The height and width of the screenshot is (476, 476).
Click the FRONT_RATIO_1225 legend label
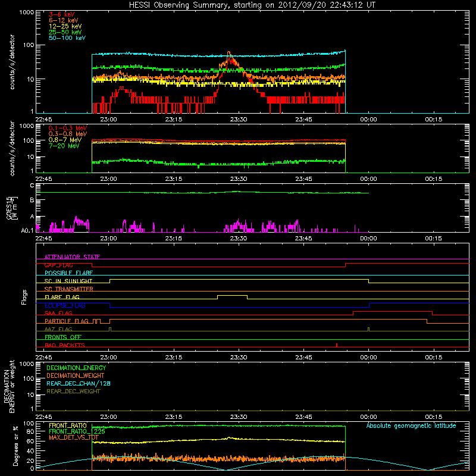coord(77,431)
